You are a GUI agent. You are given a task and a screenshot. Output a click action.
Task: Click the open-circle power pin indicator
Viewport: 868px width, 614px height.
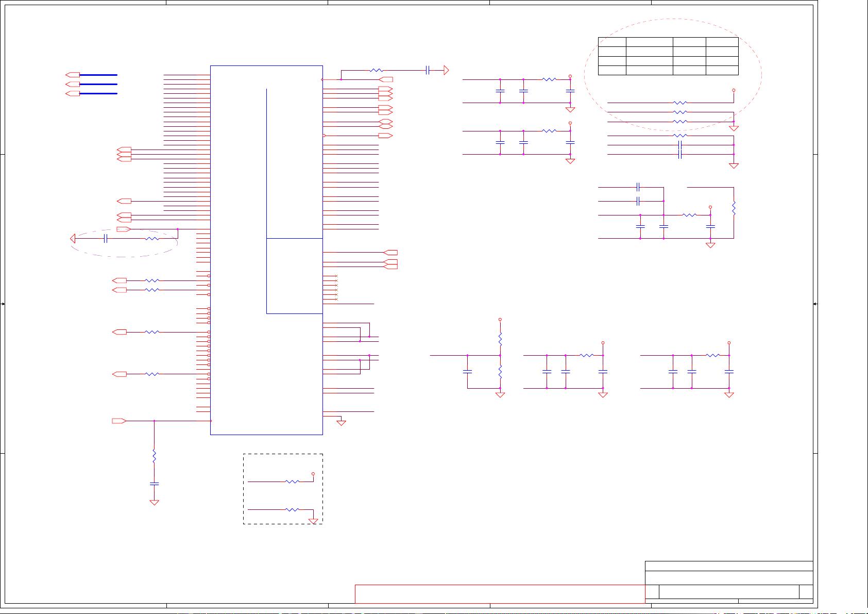coord(569,75)
